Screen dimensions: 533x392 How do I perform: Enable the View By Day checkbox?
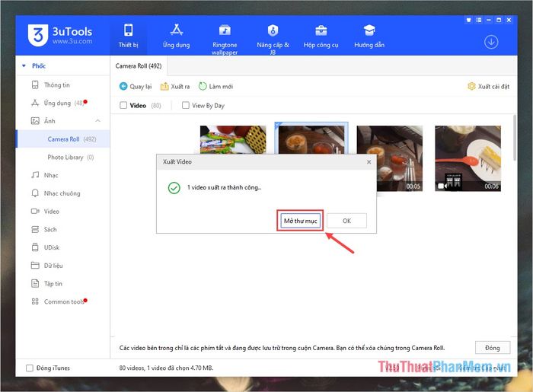click(186, 106)
